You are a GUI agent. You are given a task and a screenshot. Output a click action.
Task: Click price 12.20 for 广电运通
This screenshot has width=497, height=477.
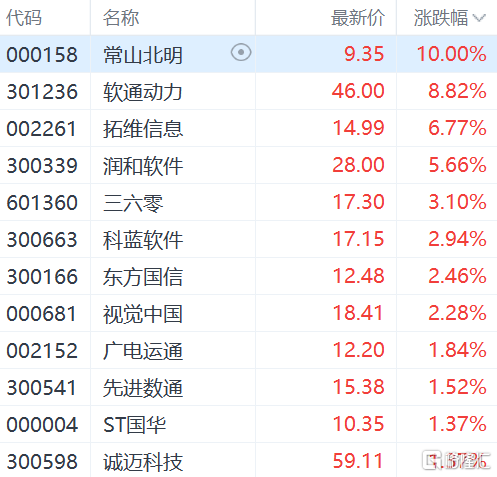pos(359,350)
